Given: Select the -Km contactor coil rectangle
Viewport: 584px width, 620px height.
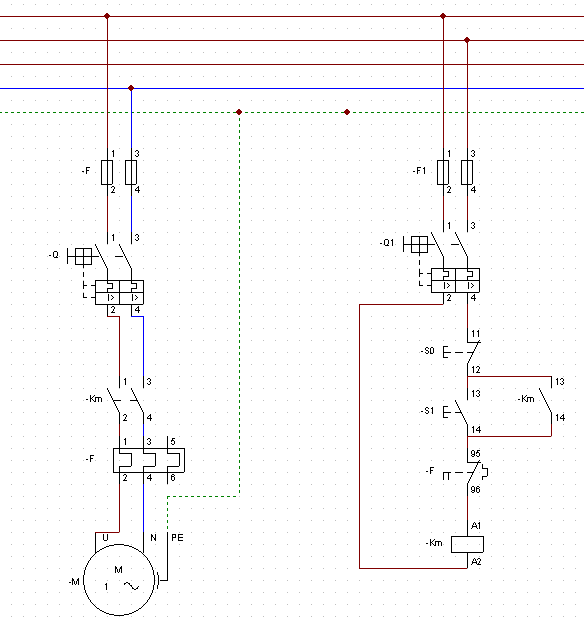Looking at the screenshot, I should point(467,544).
